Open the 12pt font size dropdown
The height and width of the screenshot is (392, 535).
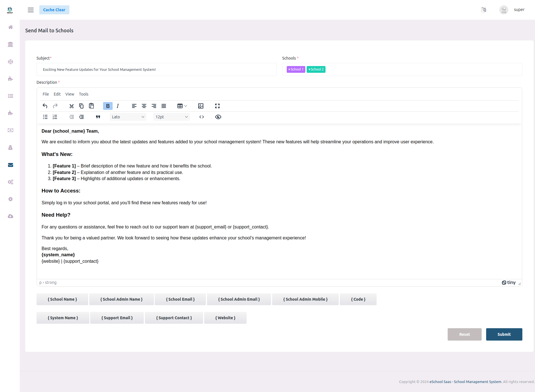(171, 117)
